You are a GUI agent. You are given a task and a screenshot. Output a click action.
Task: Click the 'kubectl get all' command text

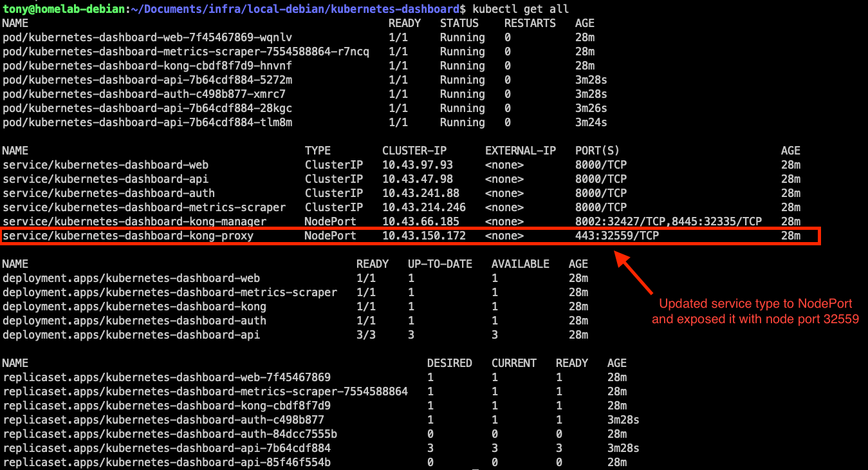pyautogui.click(x=520, y=9)
